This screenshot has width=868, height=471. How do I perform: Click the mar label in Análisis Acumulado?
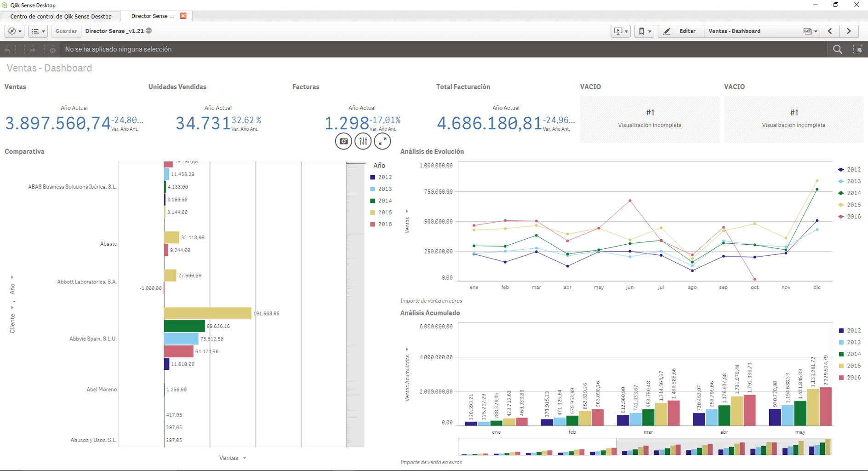tap(648, 432)
